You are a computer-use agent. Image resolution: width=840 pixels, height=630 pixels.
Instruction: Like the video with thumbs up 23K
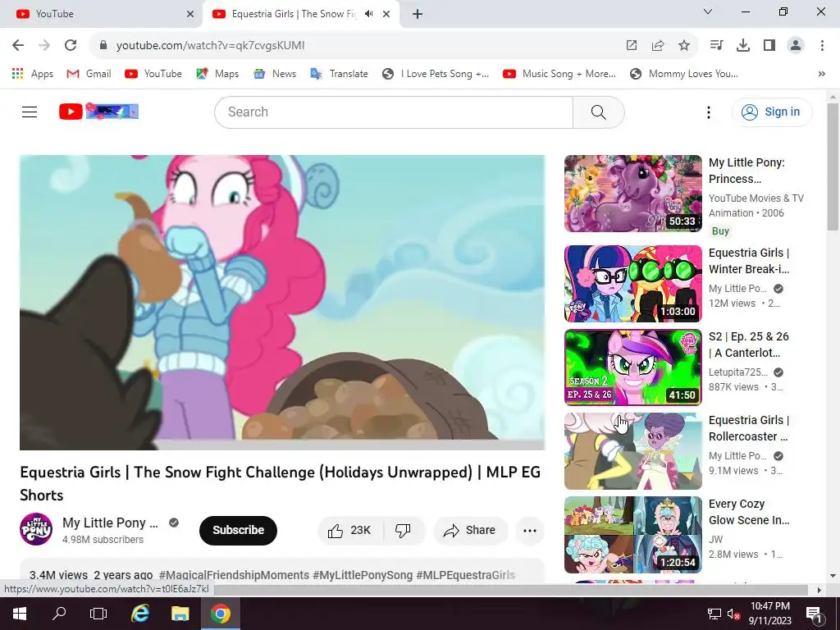(350, 531)
